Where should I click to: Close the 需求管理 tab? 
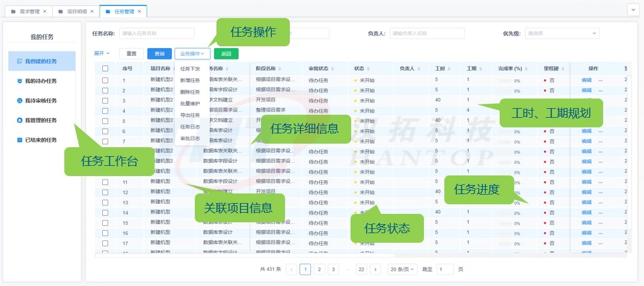tap(44, 11)
